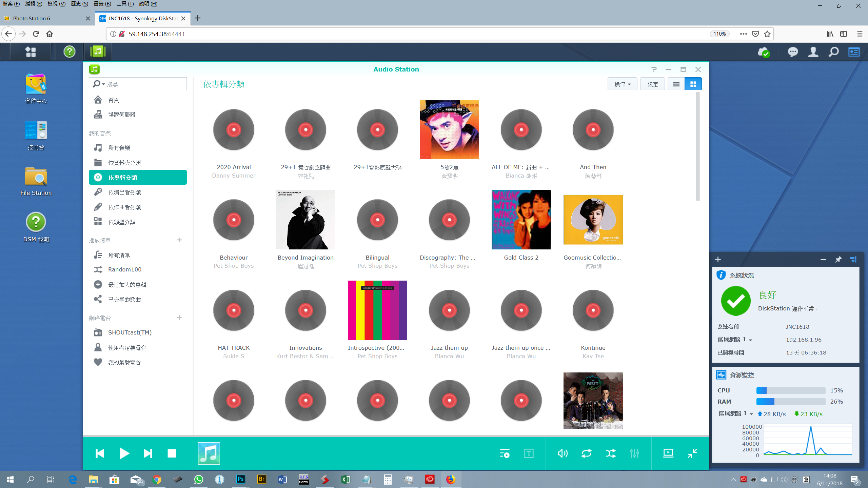The height and width of the screenshot is (488, 868).
Task: Open the DSM notifications chat icon
Action: pos(793,52)
